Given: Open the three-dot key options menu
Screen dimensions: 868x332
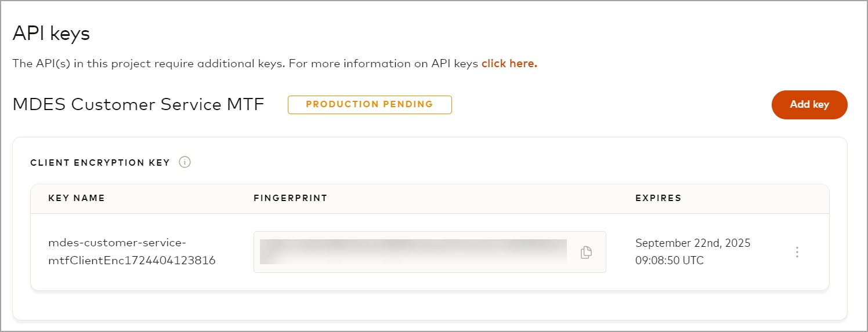Looking at the screenshot, I should (x=797, y=252).
